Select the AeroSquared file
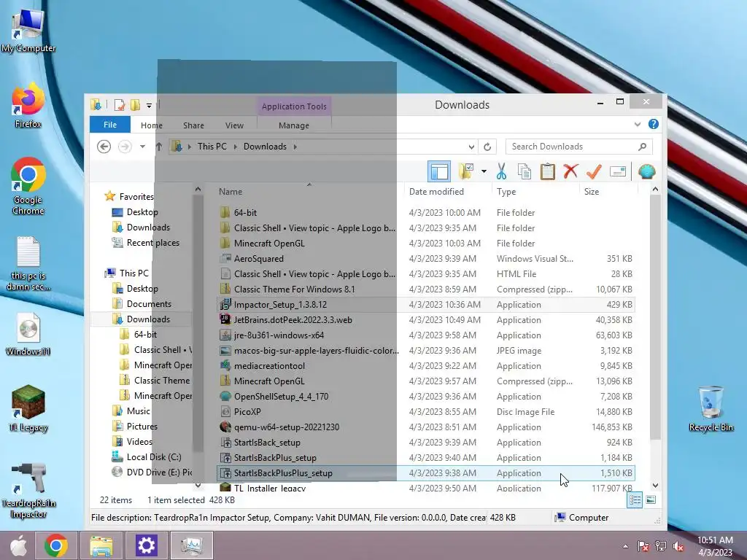The width and height of the screenshot is (747, 560). pyautogui.click(x=259, y=259)
